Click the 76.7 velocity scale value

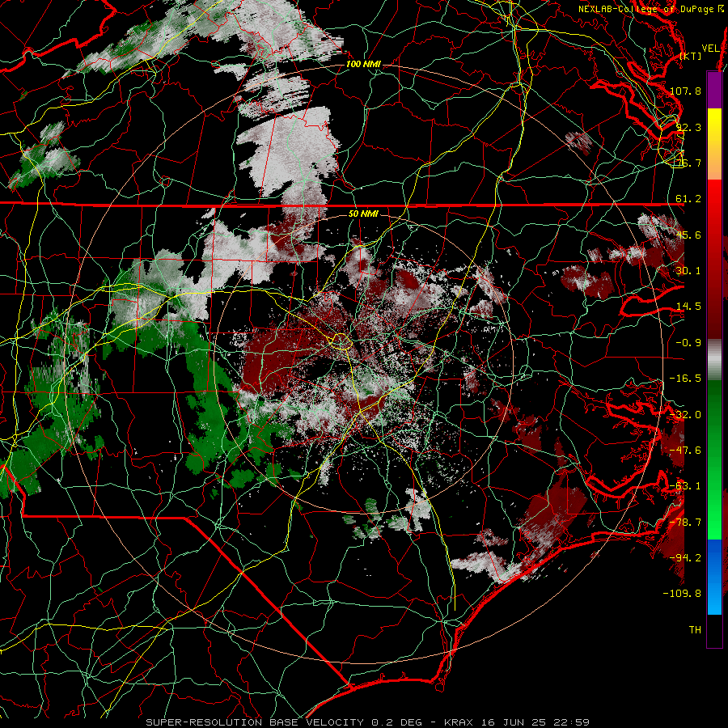click(689, 163)
